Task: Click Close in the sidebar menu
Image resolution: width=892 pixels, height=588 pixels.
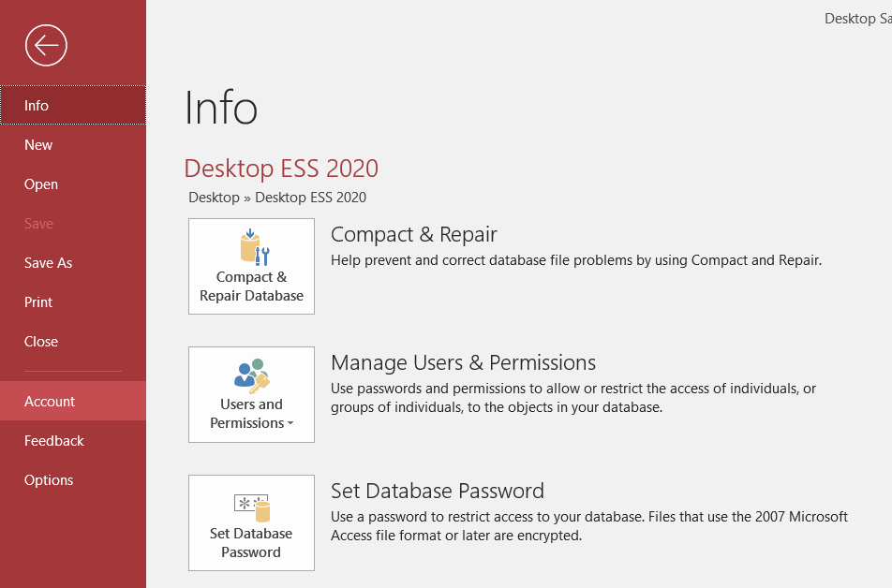Action: 73,341
